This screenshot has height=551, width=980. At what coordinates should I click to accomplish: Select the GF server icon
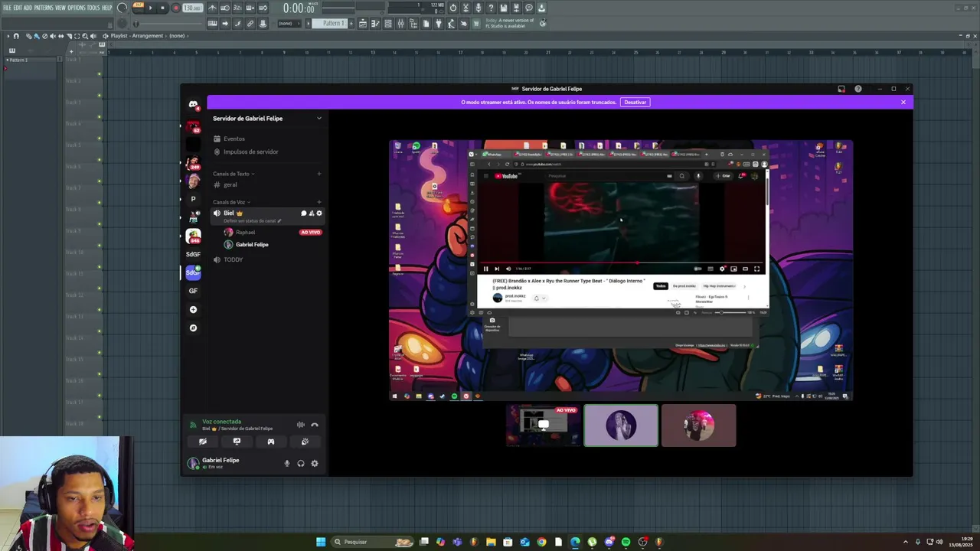tap(193, 291)
